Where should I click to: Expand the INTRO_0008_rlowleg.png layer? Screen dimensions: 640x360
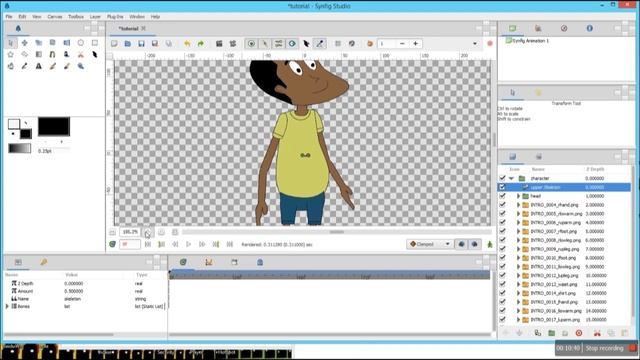pyautogui.click(x=519, y=240)
